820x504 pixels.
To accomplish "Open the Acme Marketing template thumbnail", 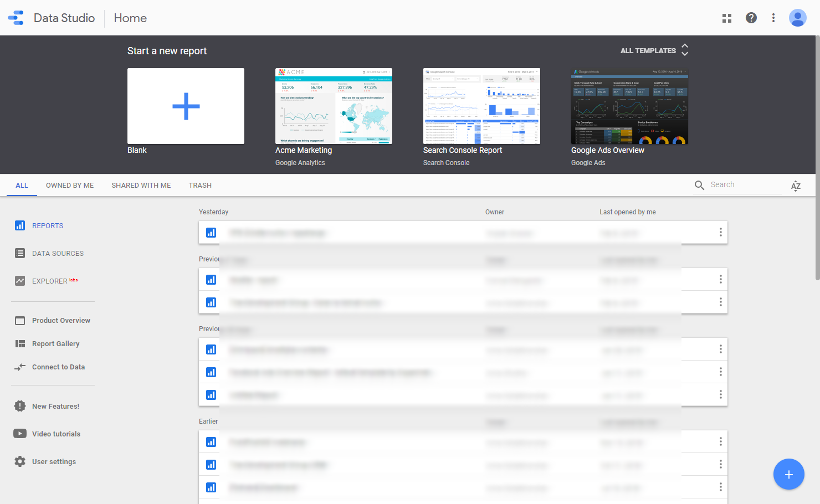I will (334, 106).
